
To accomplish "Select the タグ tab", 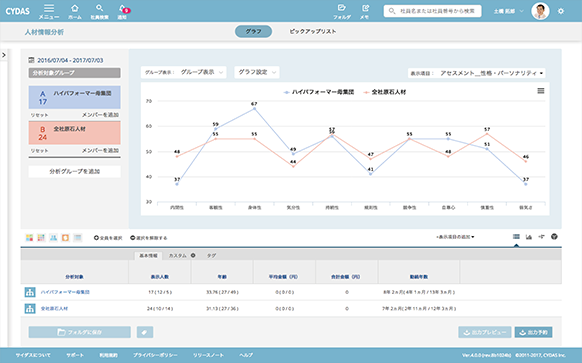I will click(x=212, y=255).
